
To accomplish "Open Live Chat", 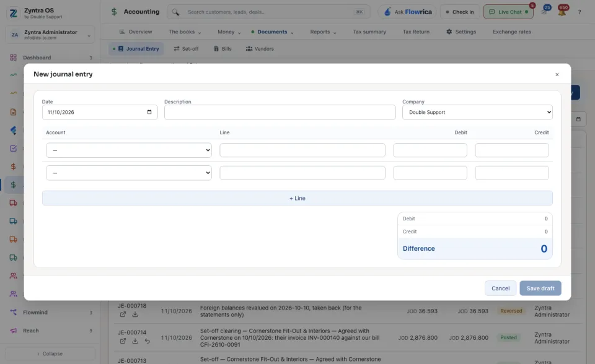I will (x=508, y=12).
